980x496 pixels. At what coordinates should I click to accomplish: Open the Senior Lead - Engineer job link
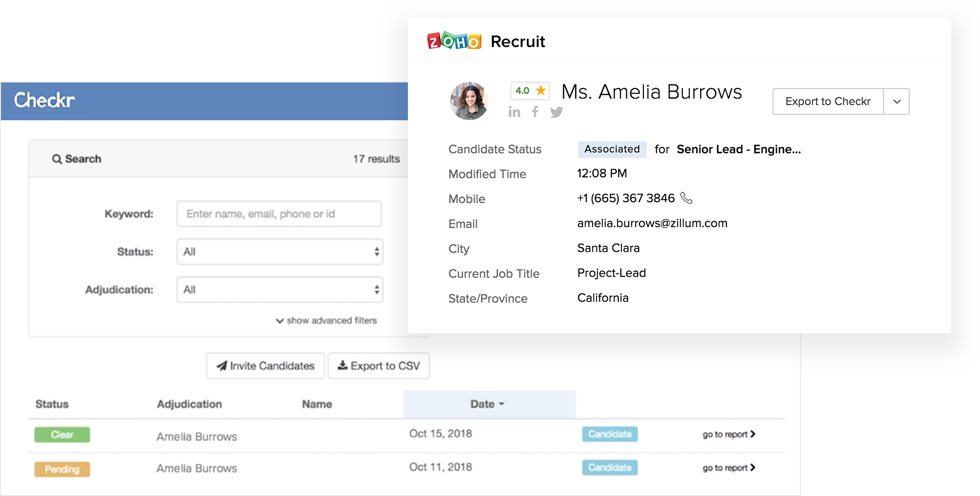[x=738, y=149]
